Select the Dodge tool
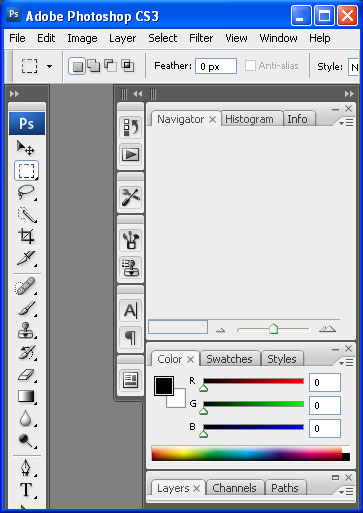This screenshot has width=363, height=513. click(x=26, y=440)
